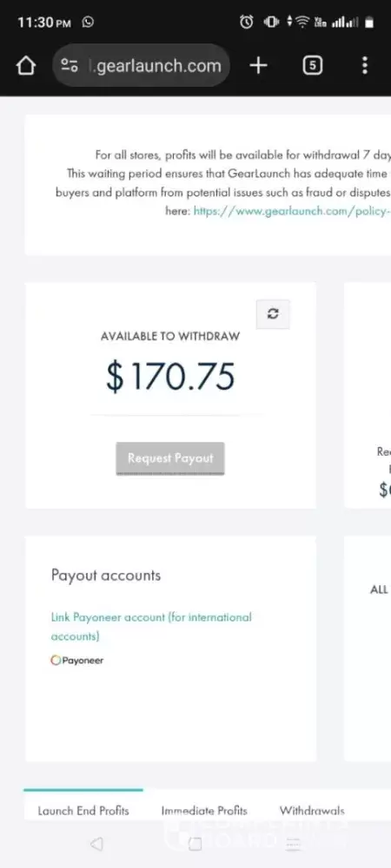Tap the browser home icon
This screenshot has width=391, height=868.
point(25,66)
